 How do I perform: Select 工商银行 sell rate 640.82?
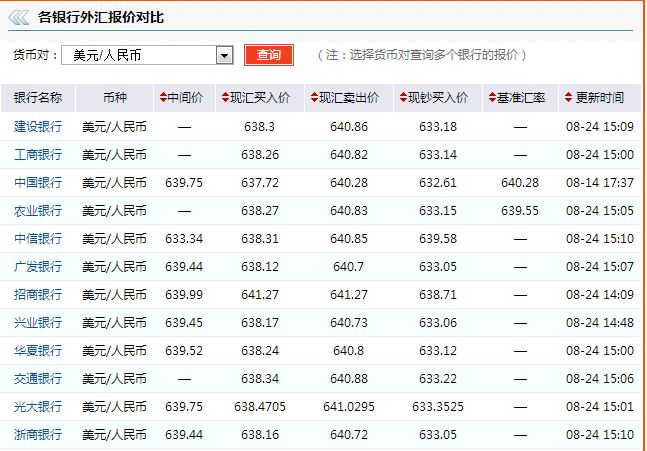(x=349, y=155)
